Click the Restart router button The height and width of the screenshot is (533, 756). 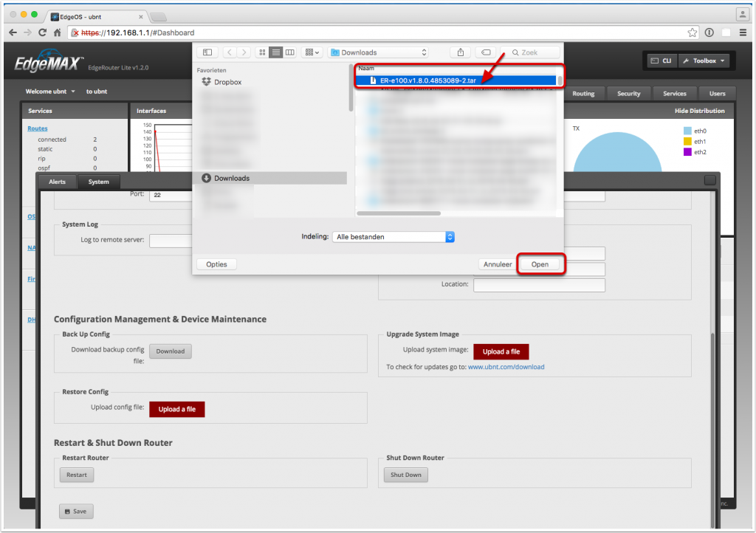coord(77,475)
